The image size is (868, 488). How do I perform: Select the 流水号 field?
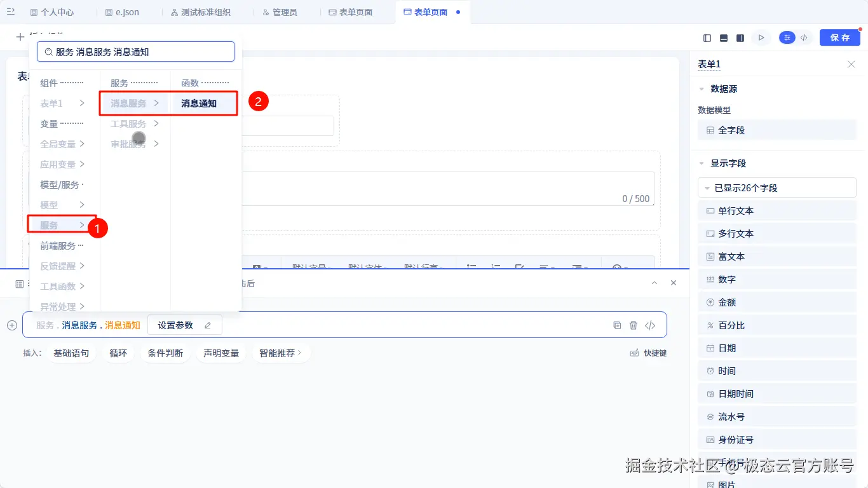click(x=777, y=417)
